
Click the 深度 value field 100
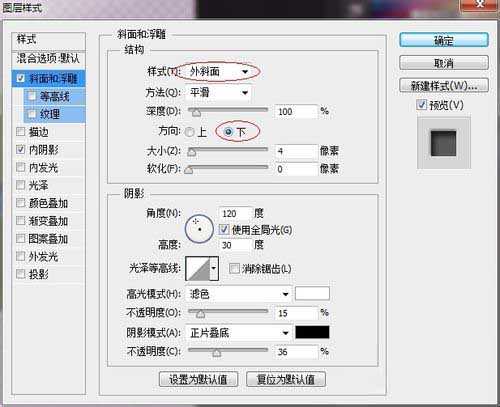click(296, 111)
